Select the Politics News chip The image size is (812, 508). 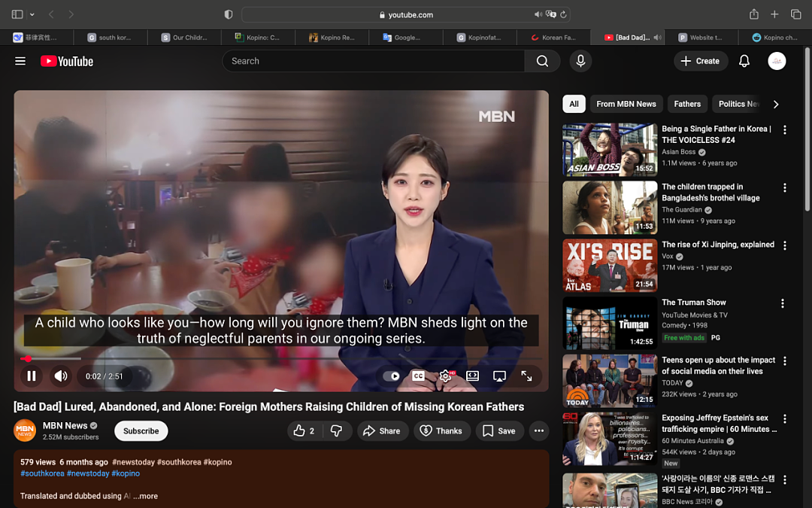738,104
